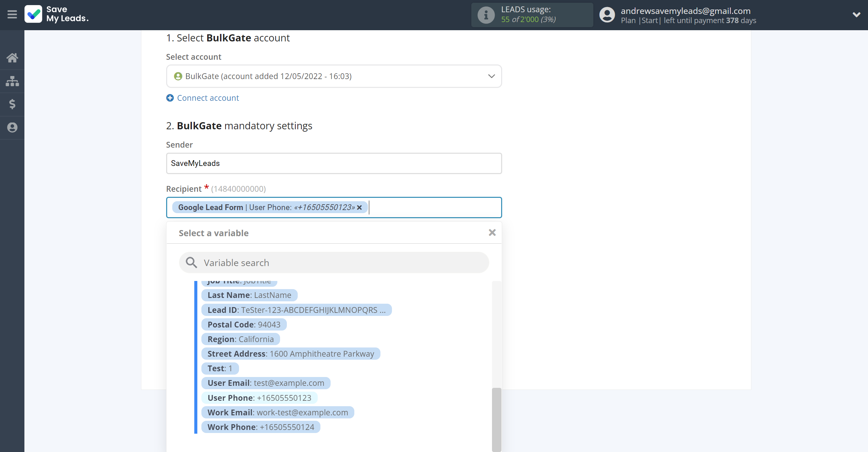Focus the Sender input field

[x=334, y=164]
